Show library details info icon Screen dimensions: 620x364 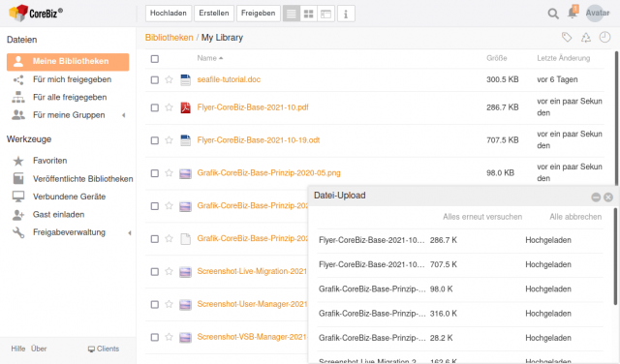click(x=346, y=14)
